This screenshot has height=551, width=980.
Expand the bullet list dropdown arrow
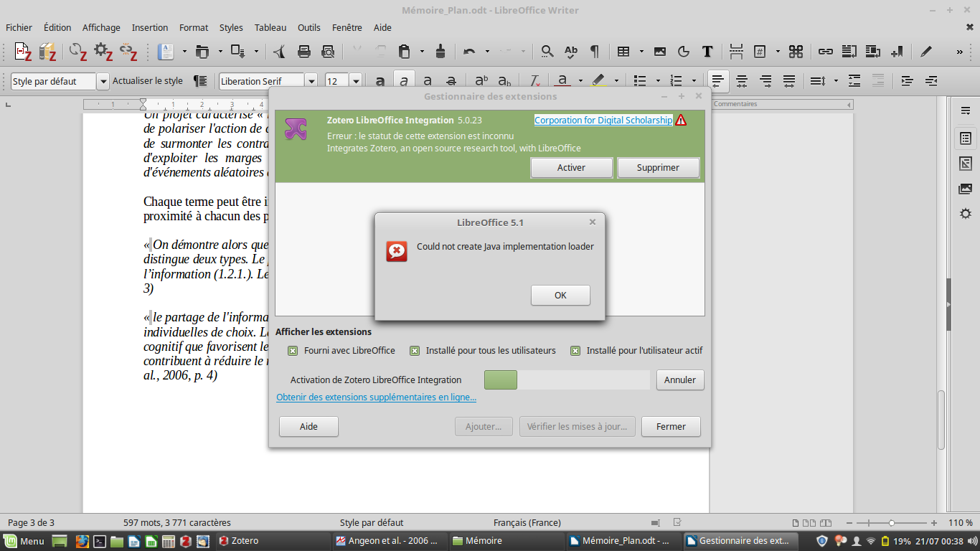click(x=658, y=81)
